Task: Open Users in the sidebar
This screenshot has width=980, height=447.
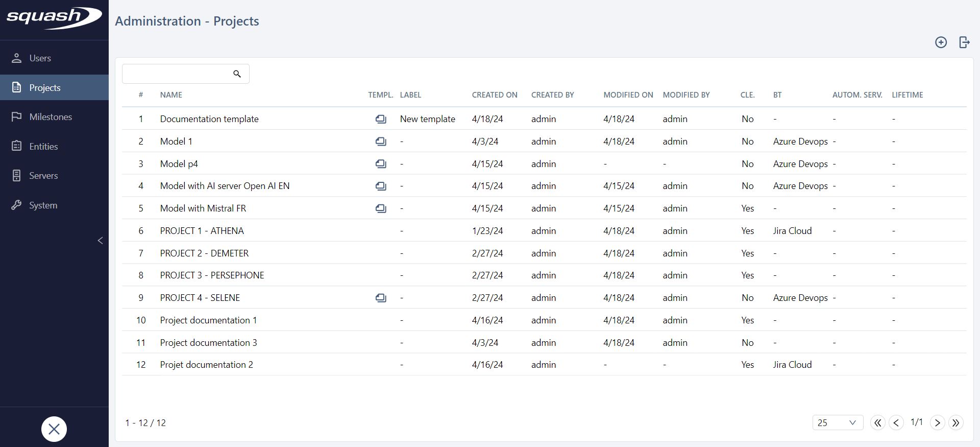Action: [40, 58]
